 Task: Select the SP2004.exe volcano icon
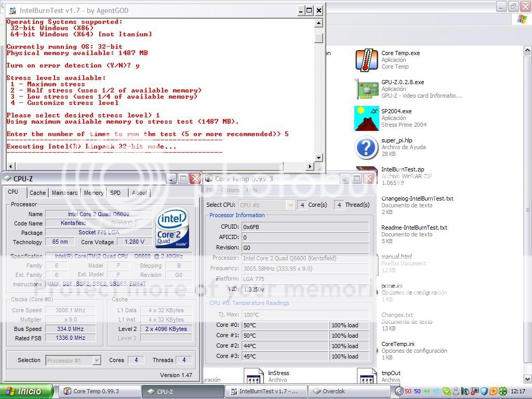tap(366, 118)
